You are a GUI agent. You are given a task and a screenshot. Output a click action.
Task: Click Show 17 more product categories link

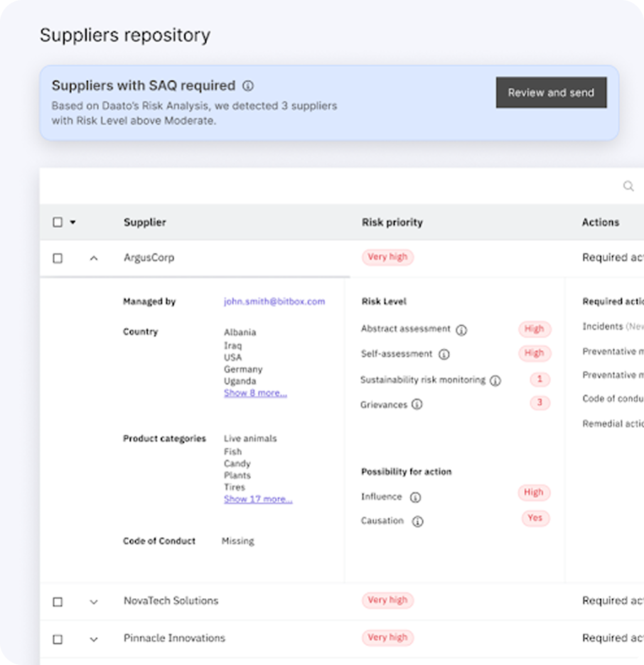258,499
